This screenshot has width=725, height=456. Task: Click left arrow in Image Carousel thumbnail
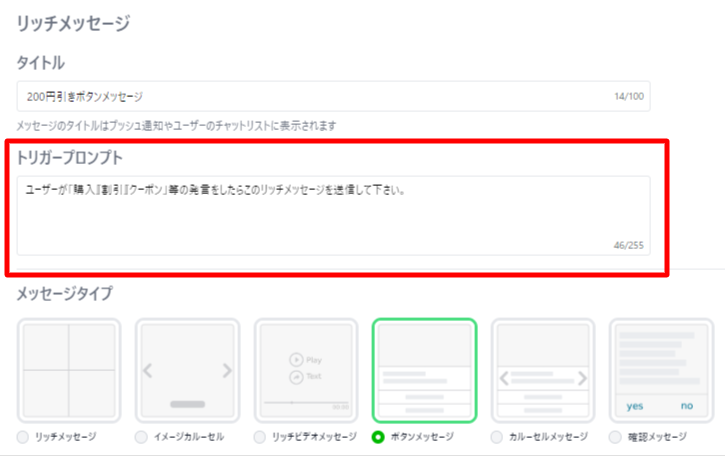coord(148,371)
